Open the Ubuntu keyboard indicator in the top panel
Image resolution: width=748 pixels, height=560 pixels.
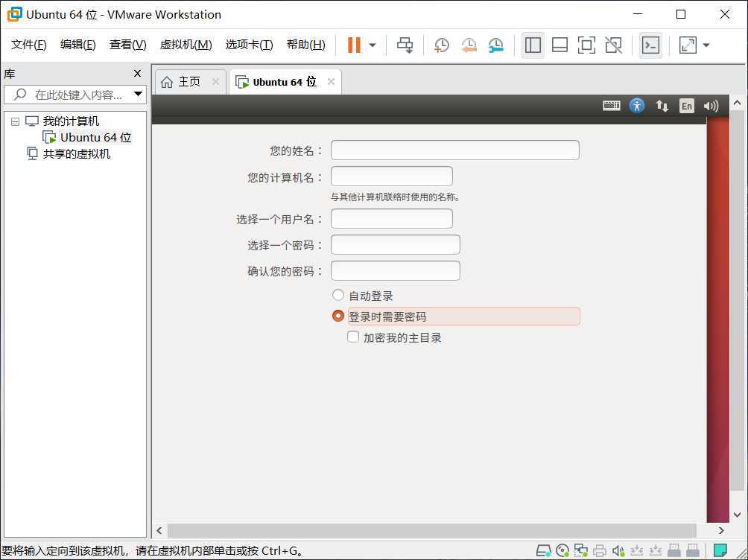tap(612, 106)
